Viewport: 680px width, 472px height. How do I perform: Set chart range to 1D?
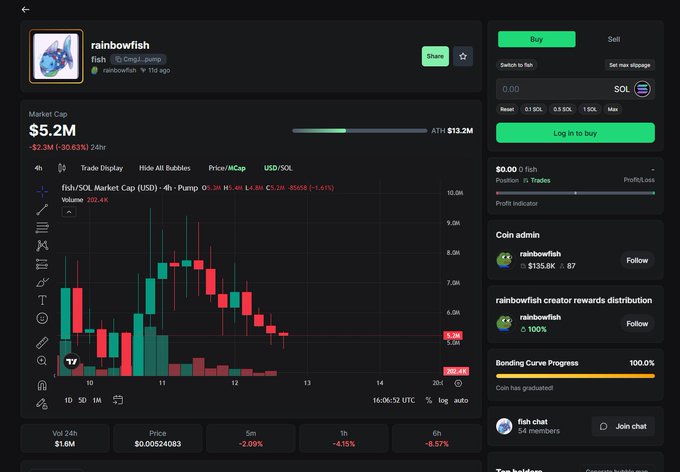point(69,400)
